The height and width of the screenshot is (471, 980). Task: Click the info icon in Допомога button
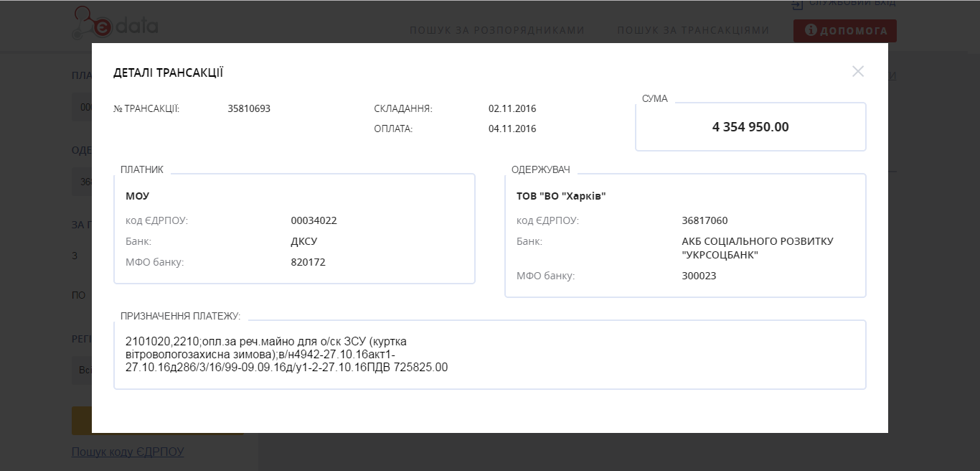tap(811, 31)
